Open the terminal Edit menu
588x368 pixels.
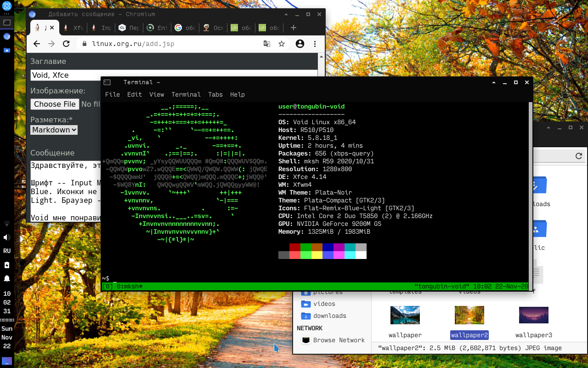pos(135,94)
